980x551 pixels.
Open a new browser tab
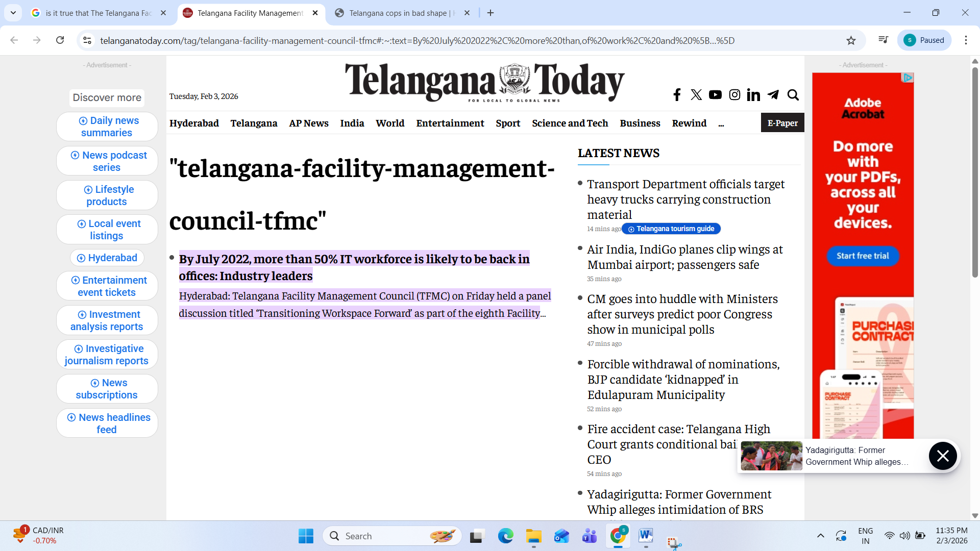[491, 13]
